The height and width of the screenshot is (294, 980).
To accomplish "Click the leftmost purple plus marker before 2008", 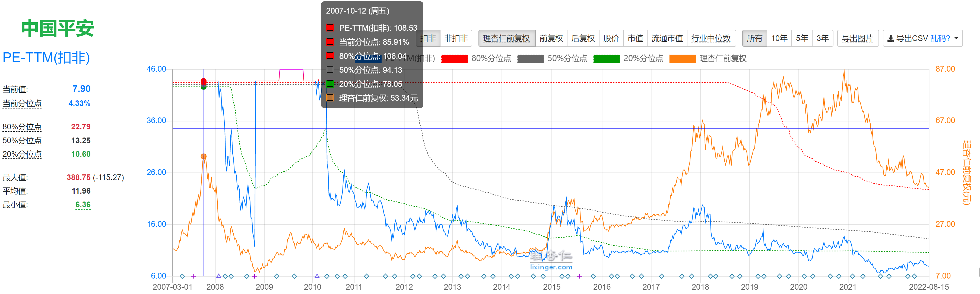I will [x=193, y=276].
